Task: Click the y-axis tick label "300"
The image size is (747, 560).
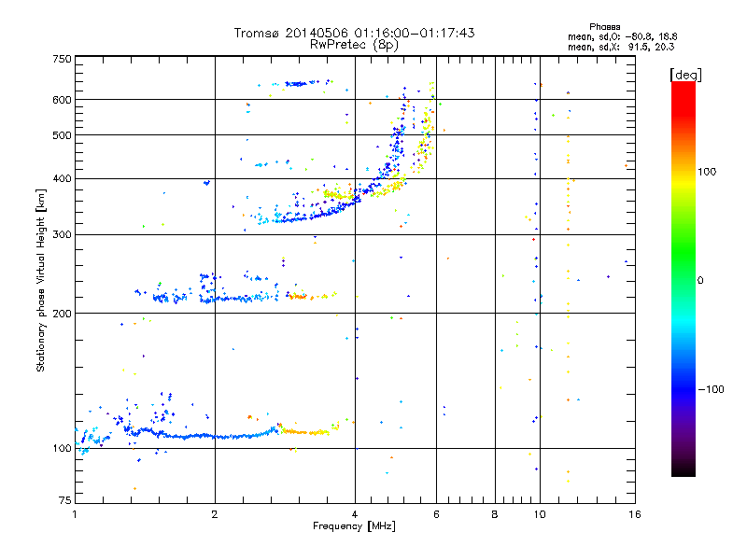Action: click(62, 235)
